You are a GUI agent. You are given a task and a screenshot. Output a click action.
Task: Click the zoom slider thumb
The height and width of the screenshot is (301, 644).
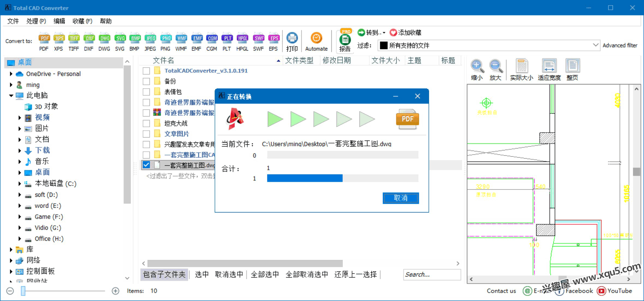click(x=23, y=291)
